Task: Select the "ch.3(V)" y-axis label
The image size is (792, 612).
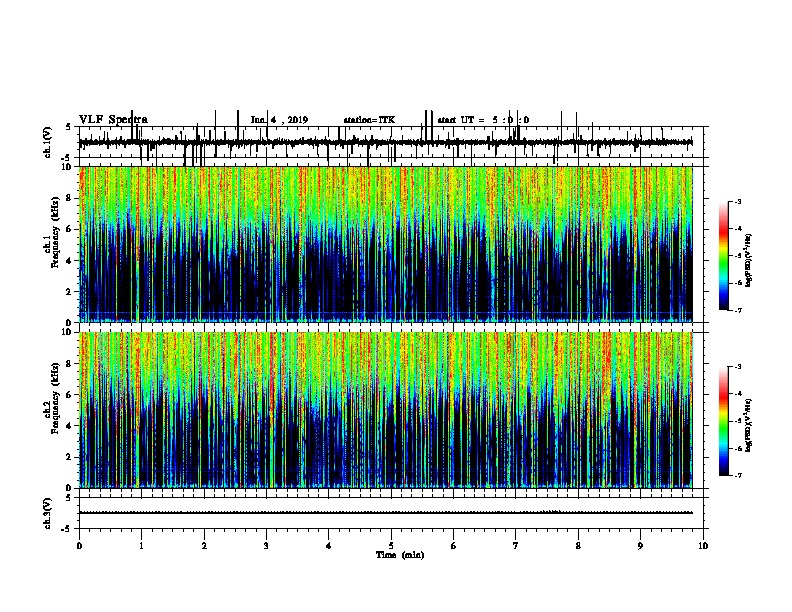Action: [x=48, y=513]
